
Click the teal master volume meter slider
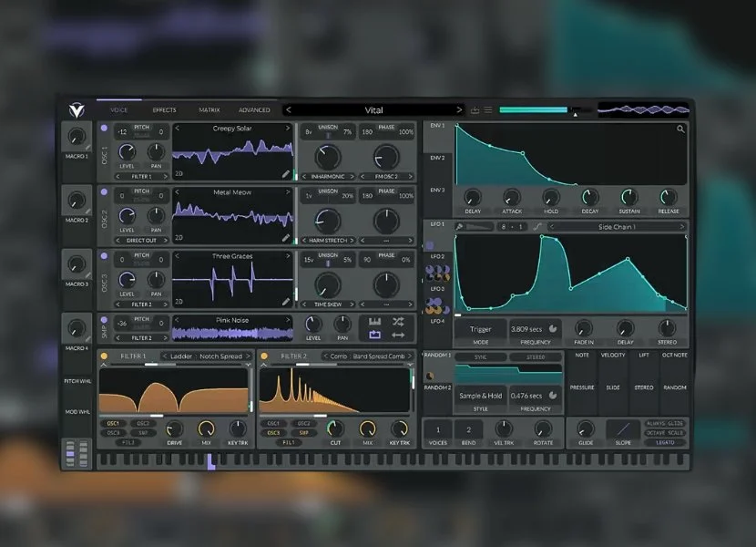[x=534, y=110]
